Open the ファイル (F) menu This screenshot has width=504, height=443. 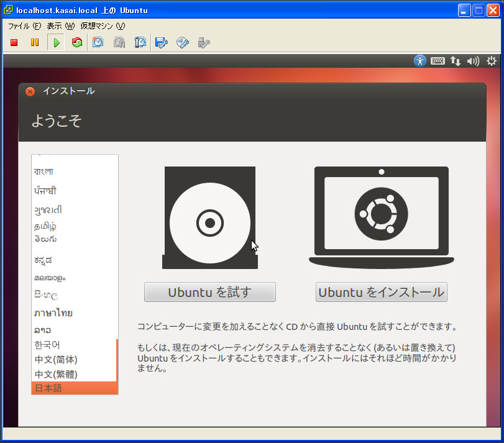pos(24,26)
